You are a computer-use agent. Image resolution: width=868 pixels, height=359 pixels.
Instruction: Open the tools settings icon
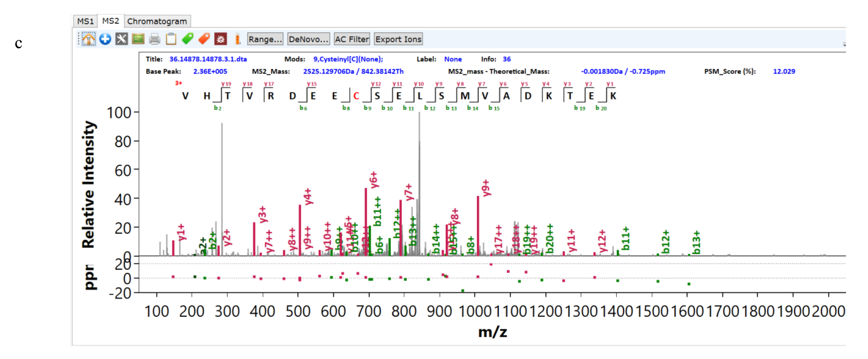click(x=121, y=39)
